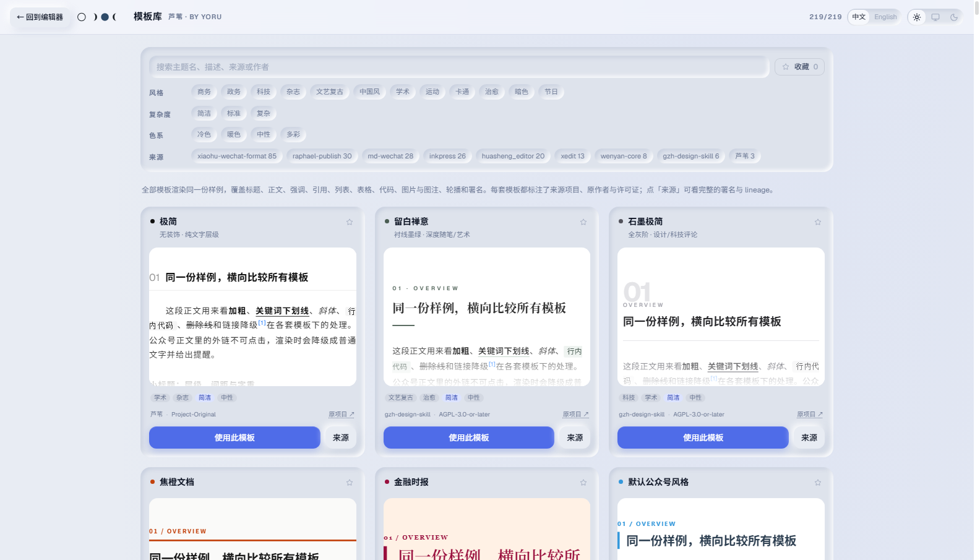Open 来源 for 极简 card

341,437
